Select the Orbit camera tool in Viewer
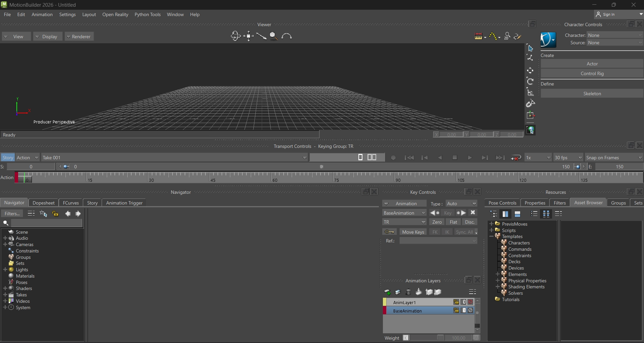 (x=236, y=36)
